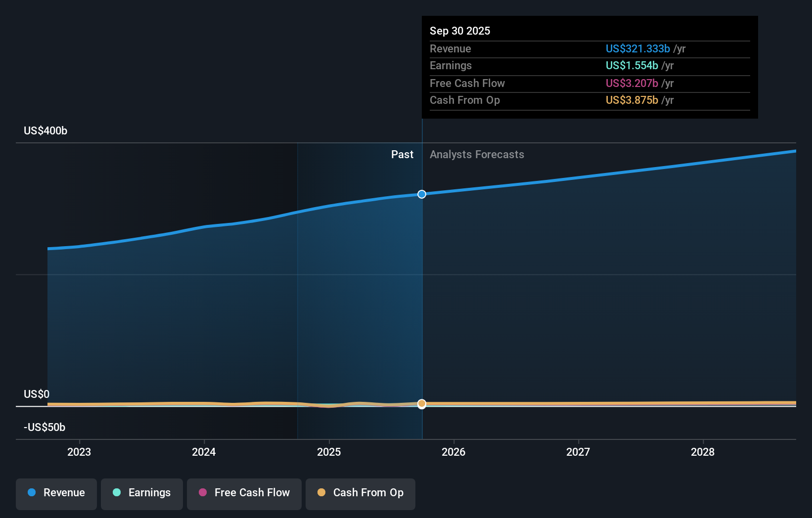Expand the Sep 30 2025 tooltip header
This screenshot has height=518, width=812.
click(x=460, y=31)
